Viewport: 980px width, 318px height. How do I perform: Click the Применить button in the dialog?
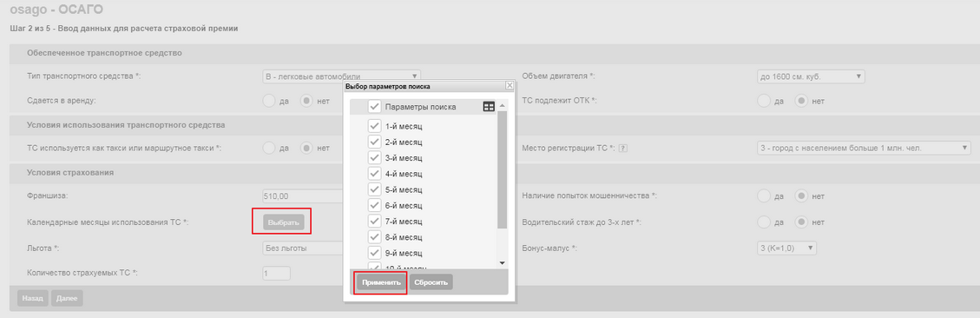381,282
